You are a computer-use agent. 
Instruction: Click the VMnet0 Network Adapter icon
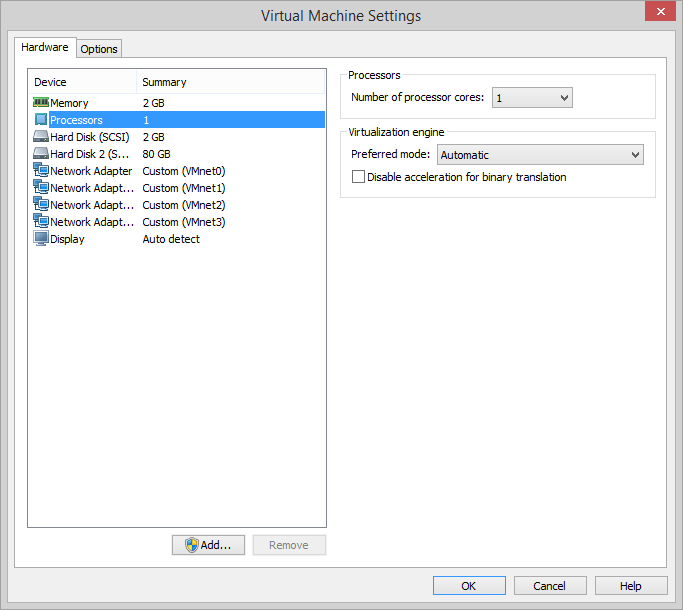coord(41,170)
